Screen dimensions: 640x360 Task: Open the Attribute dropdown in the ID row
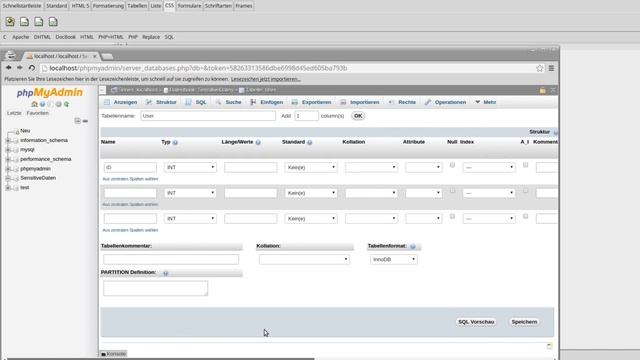point(424,167)
